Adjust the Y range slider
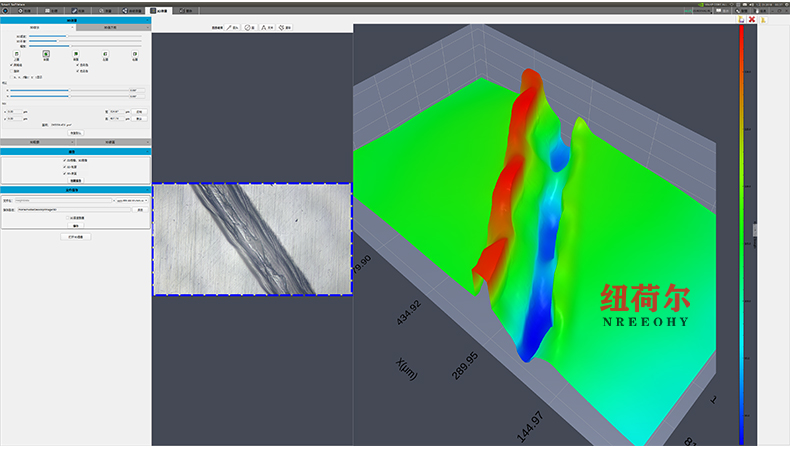This screenshot has height=451, width=790. click(70, 96)
